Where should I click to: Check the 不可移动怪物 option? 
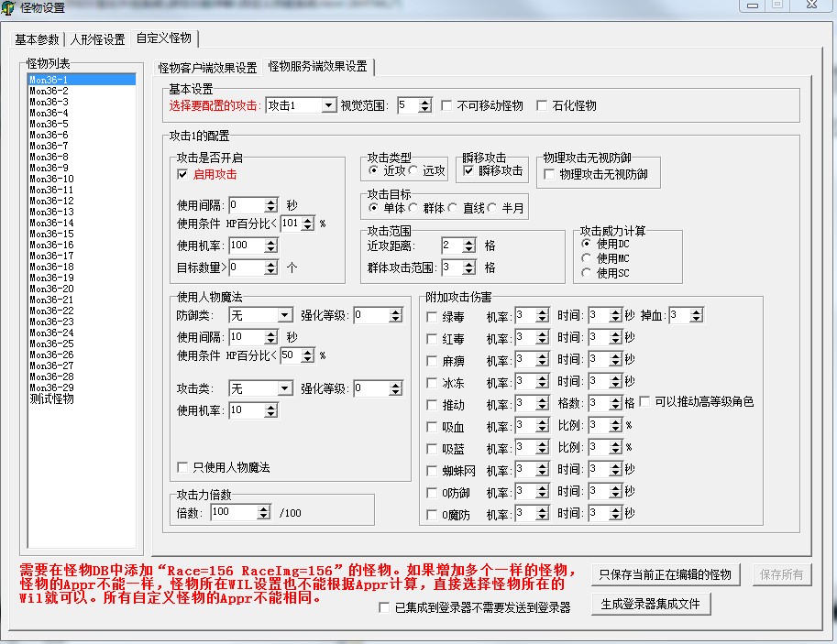[x=446, y=105]
